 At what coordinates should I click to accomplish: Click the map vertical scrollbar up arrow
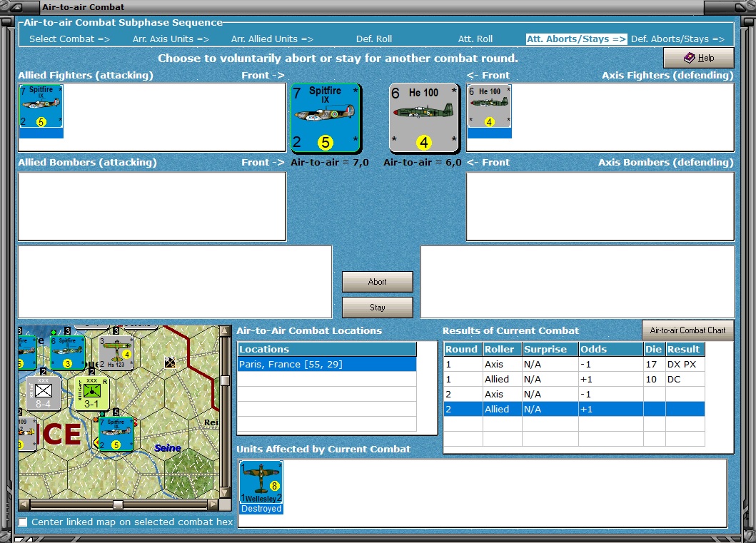(225, 330)
